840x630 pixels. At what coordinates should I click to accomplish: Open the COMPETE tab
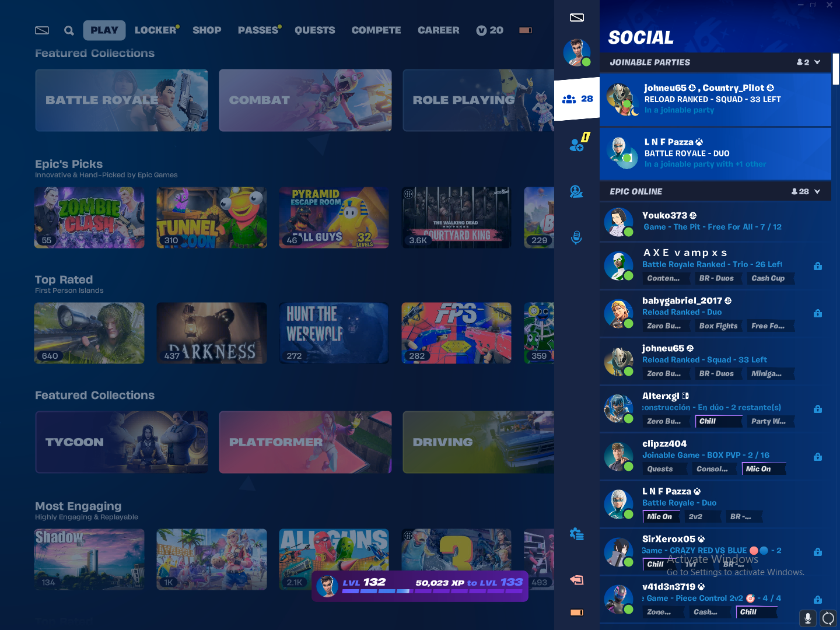pos(376,30)
